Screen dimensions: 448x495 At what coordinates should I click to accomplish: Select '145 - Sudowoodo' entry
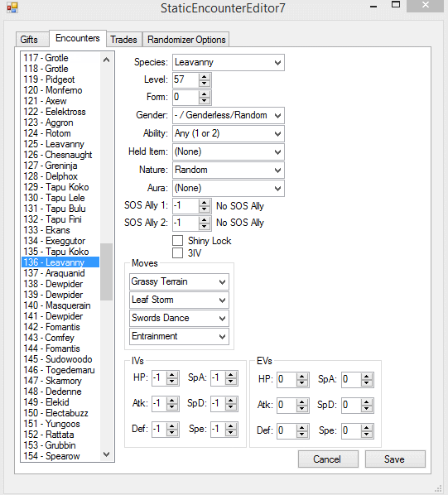point(60,359)
